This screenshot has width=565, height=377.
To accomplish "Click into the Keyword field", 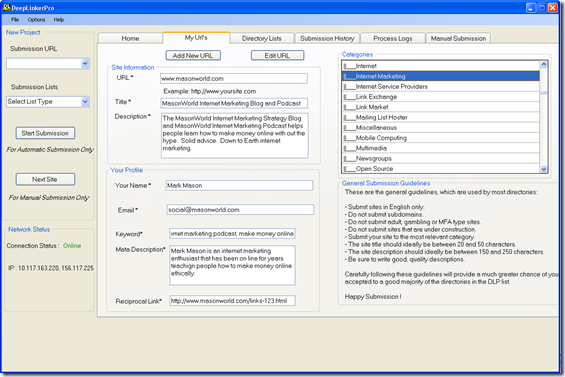I will click(x=232, y=234).
